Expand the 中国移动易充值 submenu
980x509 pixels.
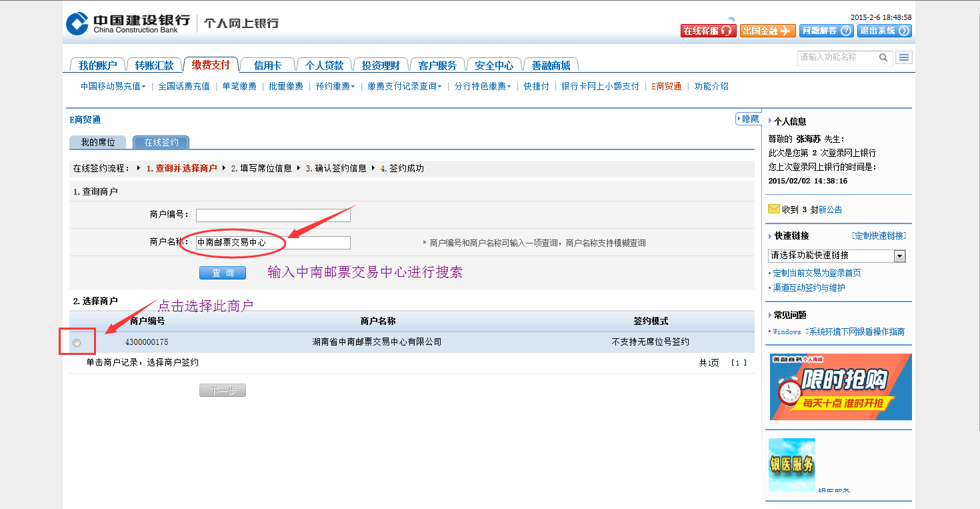click(x=113, y=86)
